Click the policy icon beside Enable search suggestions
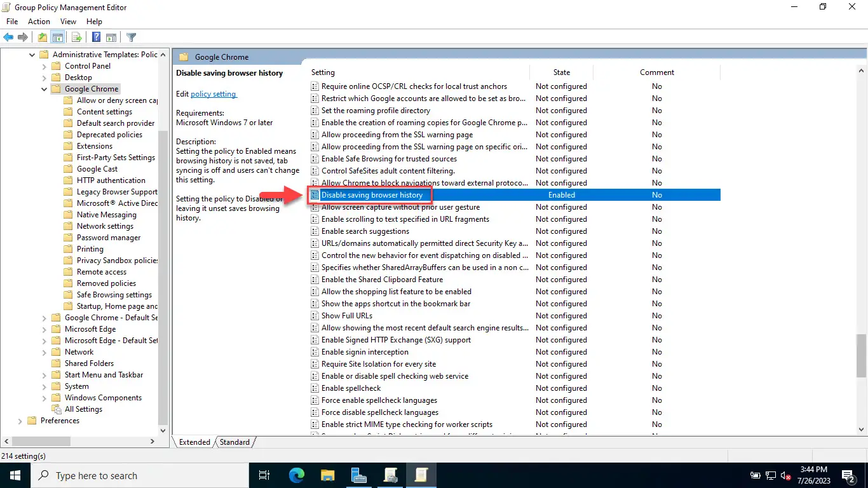The height and width of the screenshot is (488, 868). (315, 231)
